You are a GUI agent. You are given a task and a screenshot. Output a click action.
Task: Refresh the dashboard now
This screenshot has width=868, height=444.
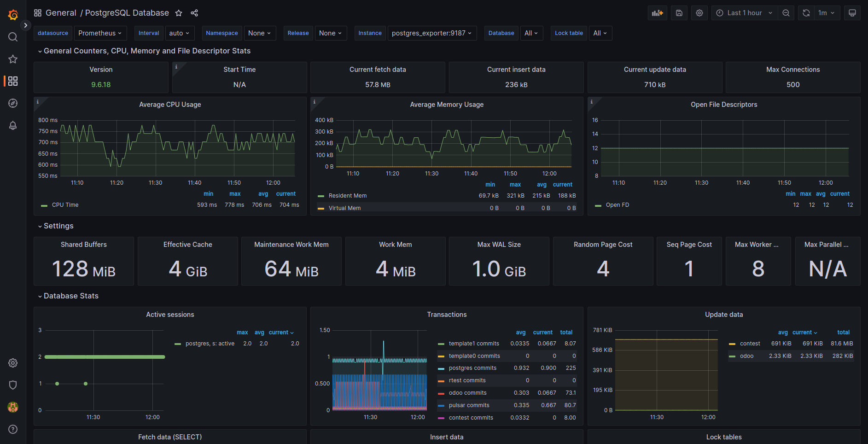[x=806, y=13]
